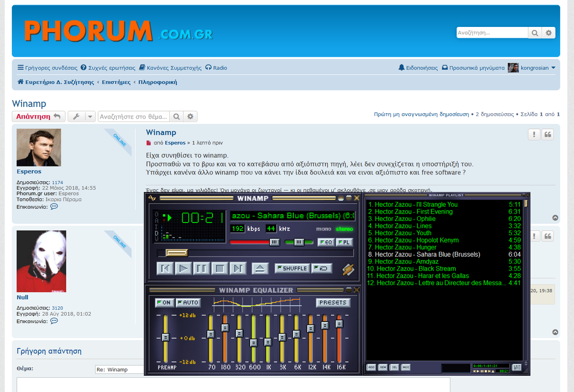Click forum search magnifier icon in header
This screenshot has width=574, height=392.
(535, 33)
